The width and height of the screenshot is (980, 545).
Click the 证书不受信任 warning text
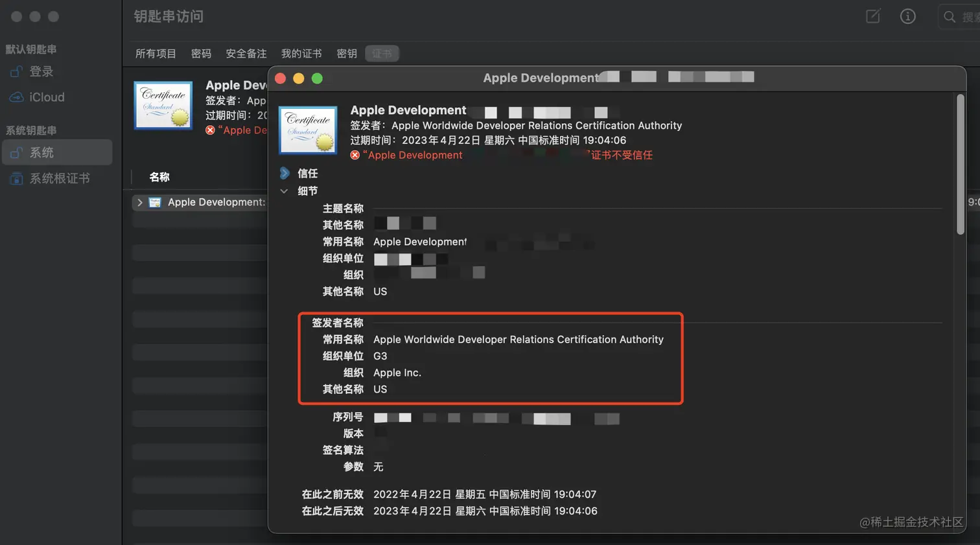[621, 155]
